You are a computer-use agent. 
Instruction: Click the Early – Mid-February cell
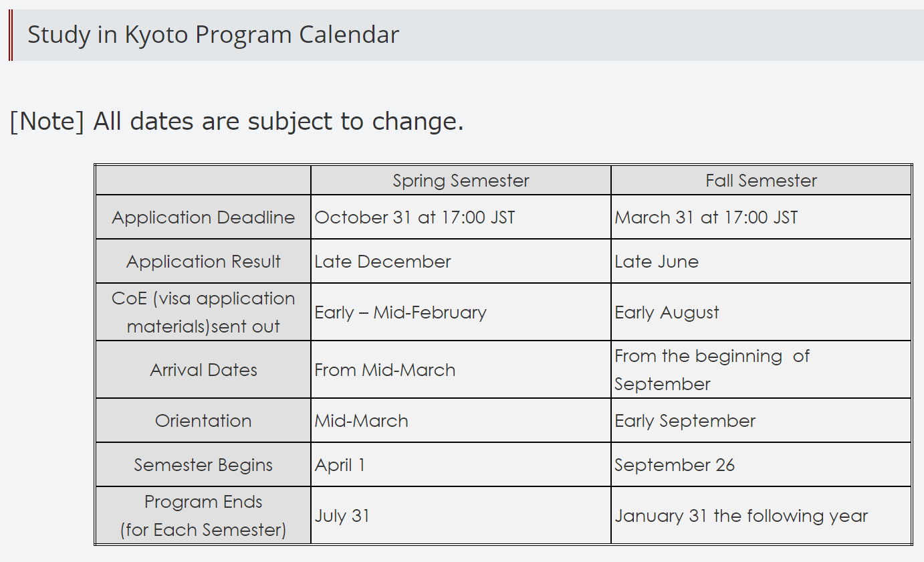[x=461, y=312]
